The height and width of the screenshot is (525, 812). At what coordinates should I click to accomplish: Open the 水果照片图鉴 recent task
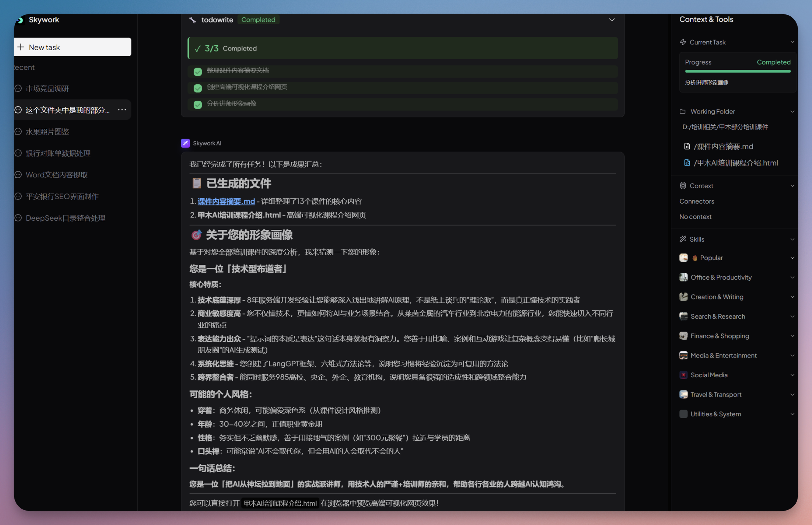point(73,132)
